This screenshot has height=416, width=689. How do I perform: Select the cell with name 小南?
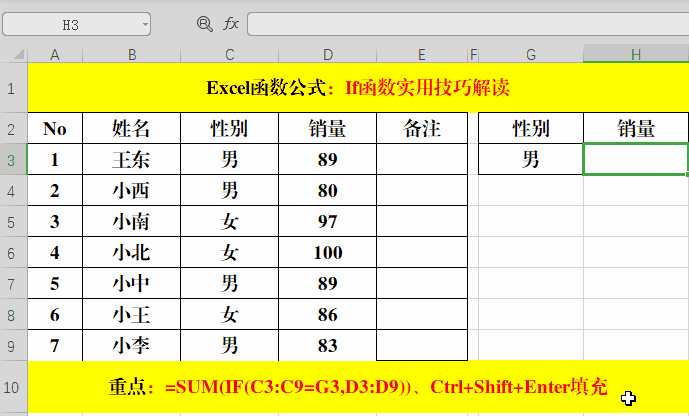point(131,221)
